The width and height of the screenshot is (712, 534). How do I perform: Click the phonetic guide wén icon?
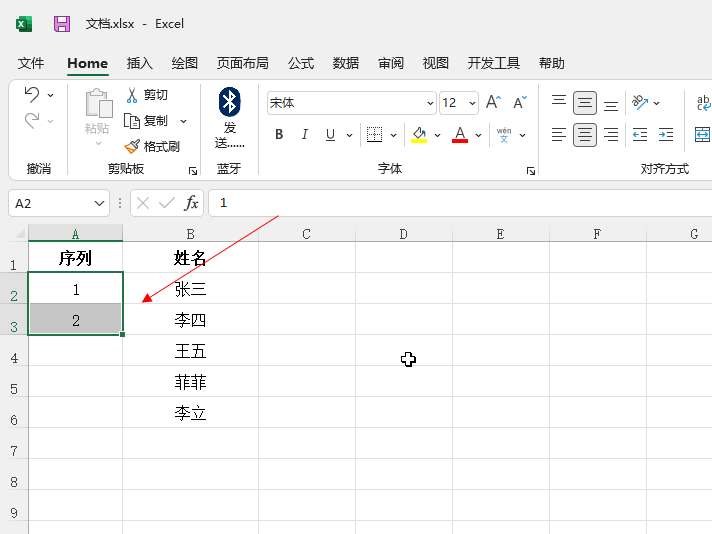(x=504, y=135)
